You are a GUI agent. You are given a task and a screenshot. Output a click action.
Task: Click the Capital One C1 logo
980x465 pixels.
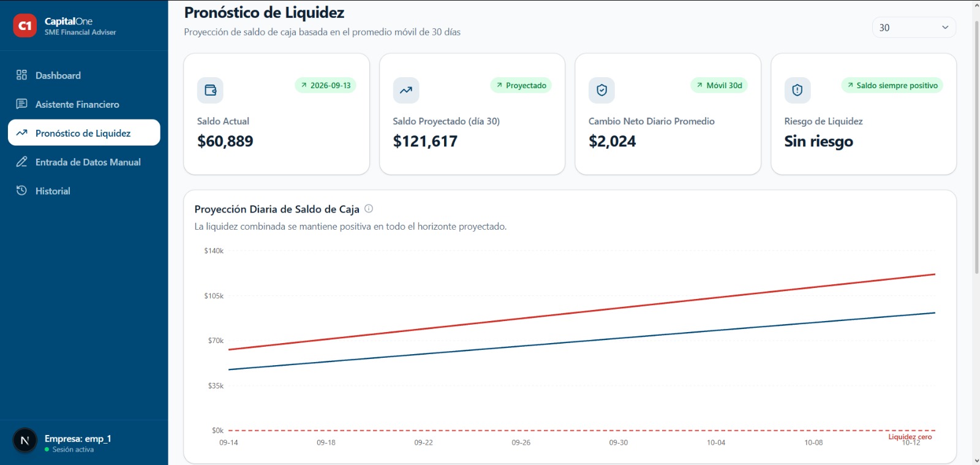25,26
